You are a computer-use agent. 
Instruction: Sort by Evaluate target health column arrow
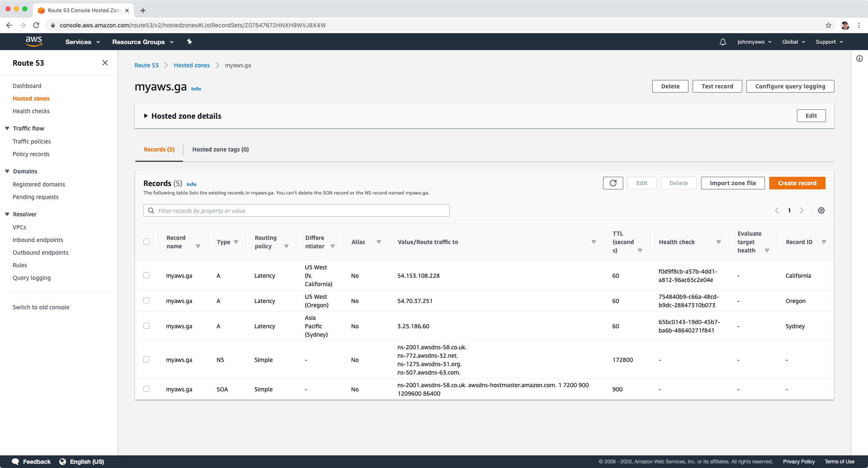[x=767, y=250]
